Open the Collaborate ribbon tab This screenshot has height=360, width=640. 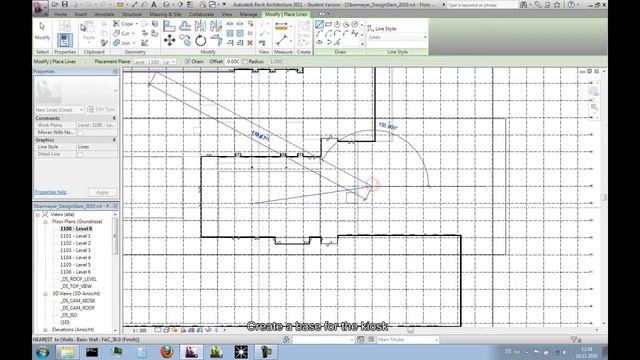(201, 14)
